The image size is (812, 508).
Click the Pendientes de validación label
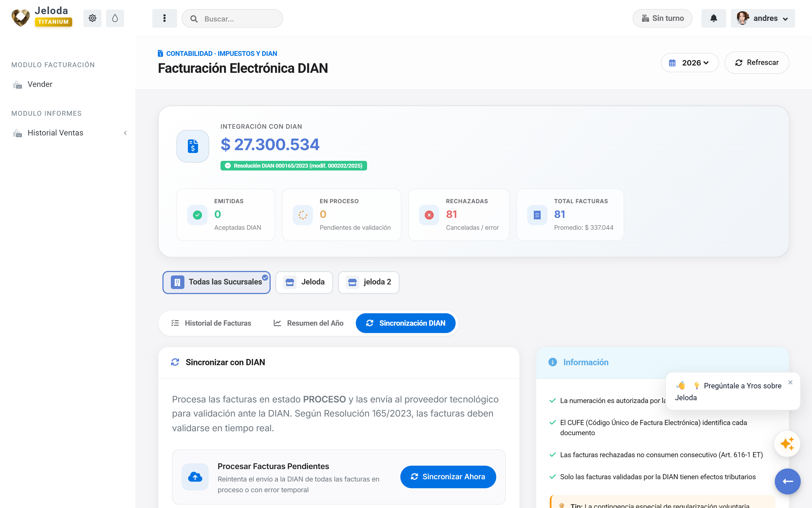click(x=355, y=228)
